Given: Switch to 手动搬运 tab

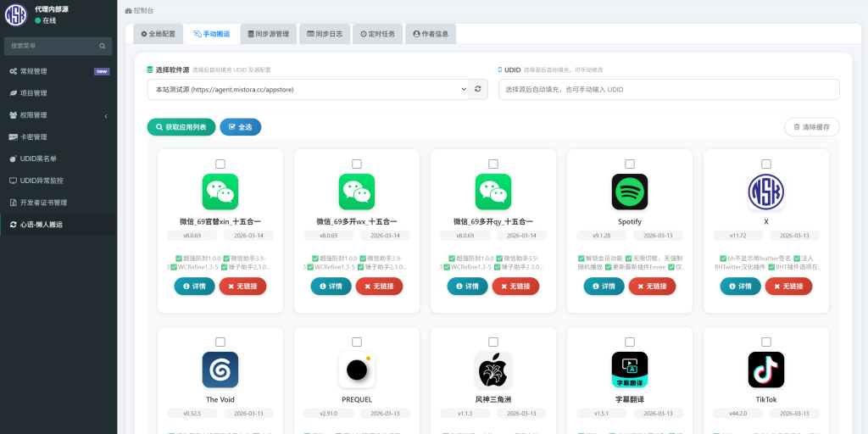Looking at the screenshot, I should point(212,34).
